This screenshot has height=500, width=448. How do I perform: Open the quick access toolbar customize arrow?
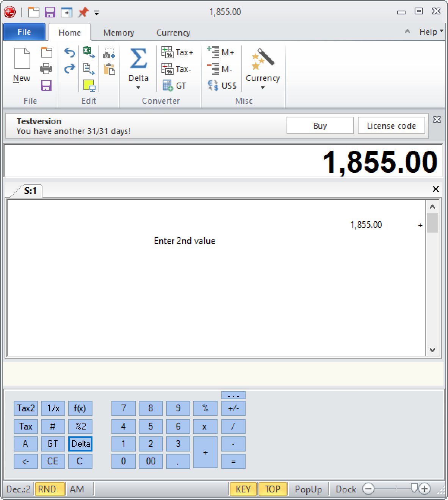pyautogui.click(x=97, y=13)
